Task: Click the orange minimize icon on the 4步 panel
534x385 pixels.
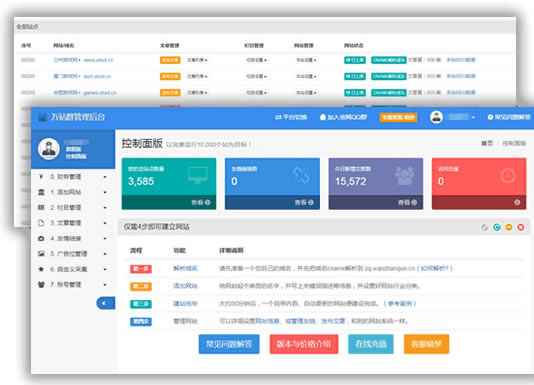Action: [509, 227]
